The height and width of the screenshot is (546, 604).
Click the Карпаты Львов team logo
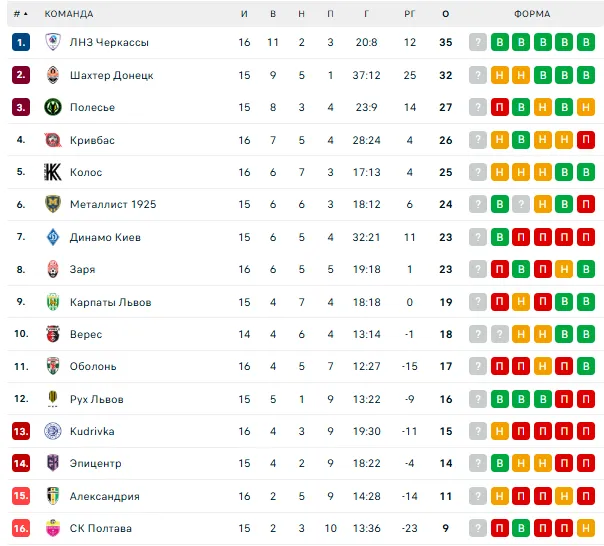pos(53,302)
